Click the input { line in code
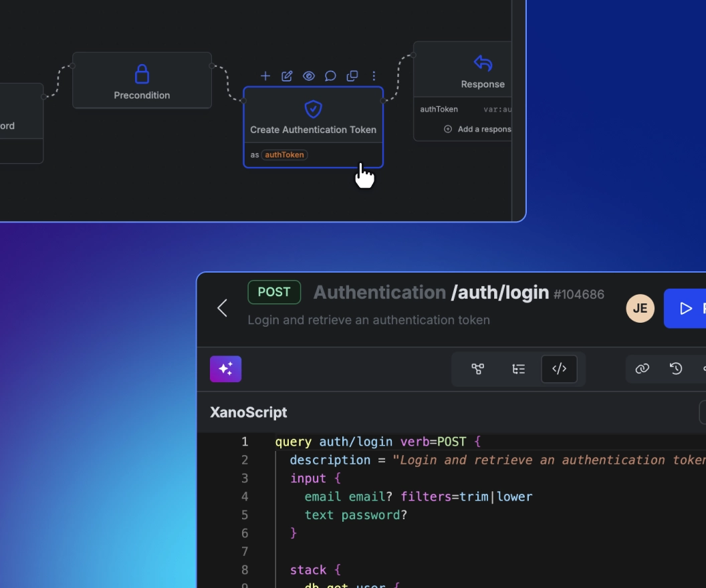The image size is (706, 588). point(316,478)
